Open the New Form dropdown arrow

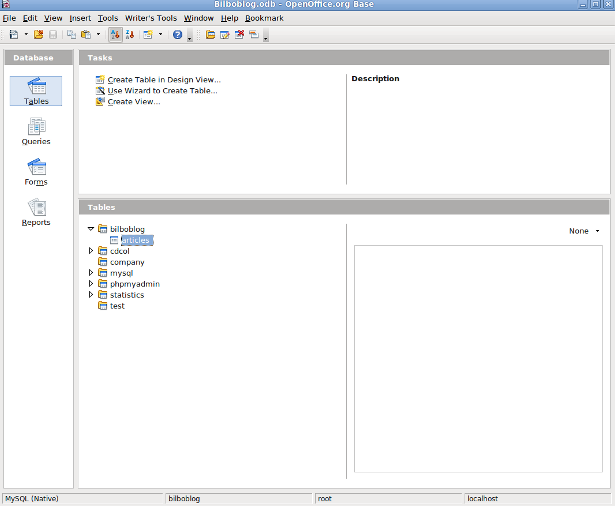[160, 35]
